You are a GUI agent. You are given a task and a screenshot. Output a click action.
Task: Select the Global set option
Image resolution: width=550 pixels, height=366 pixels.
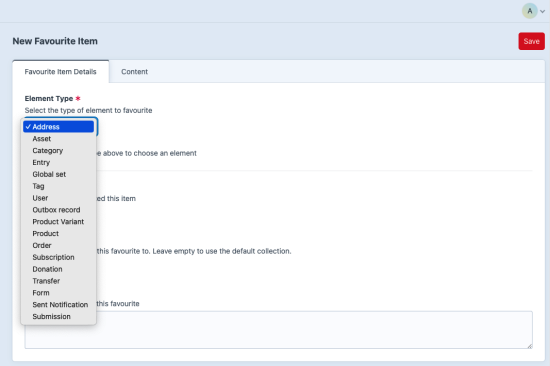(x=59, y=174)
